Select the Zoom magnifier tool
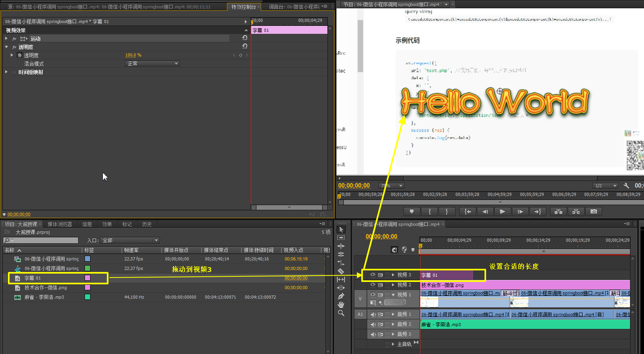The width and height of the screenshot is (644, 354). click(341, 313)
